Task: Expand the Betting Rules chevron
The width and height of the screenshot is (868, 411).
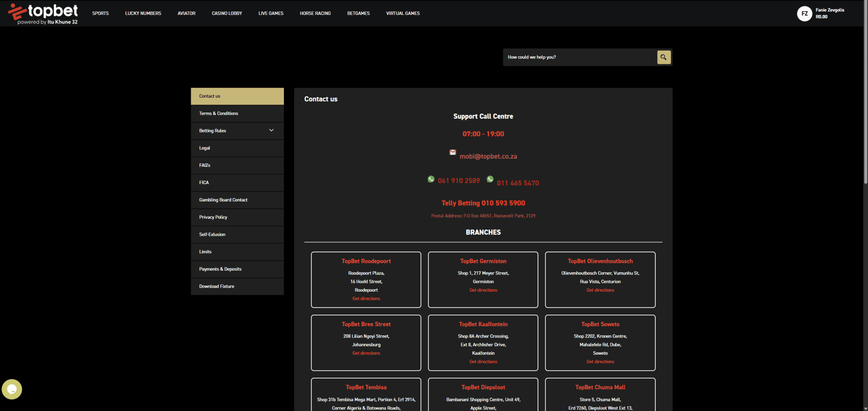Action: click(271, 130)
